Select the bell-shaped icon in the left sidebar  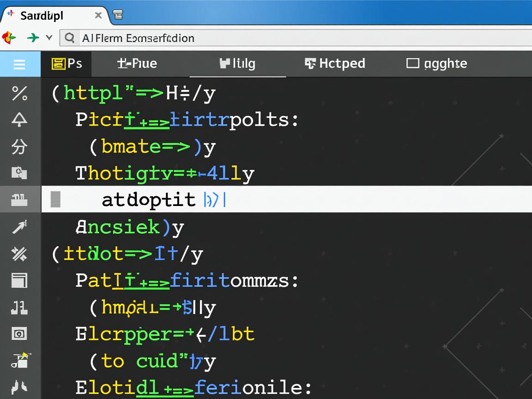tap(19, 120)
